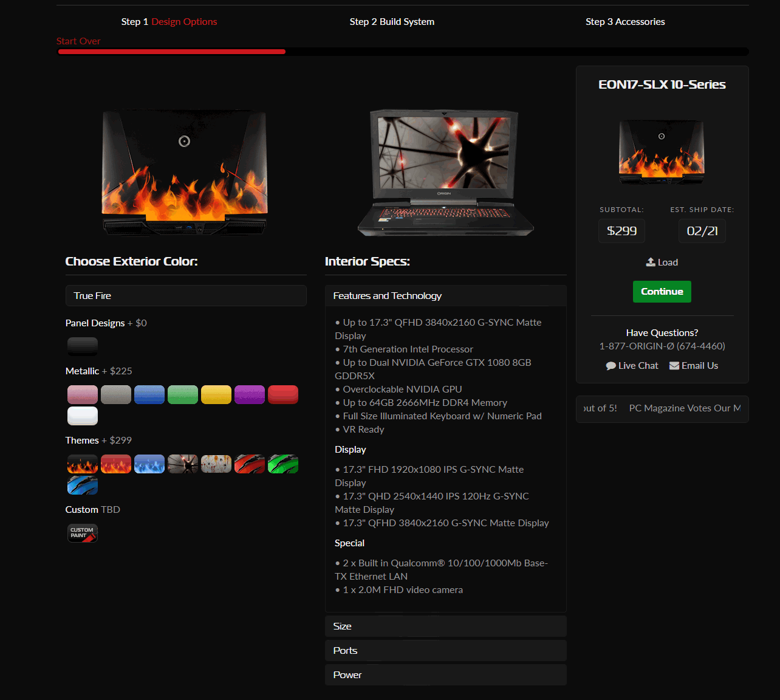Select the purple Metallic color swatch
The height and width of the screenshot is (700, 780).
point(250,394)
